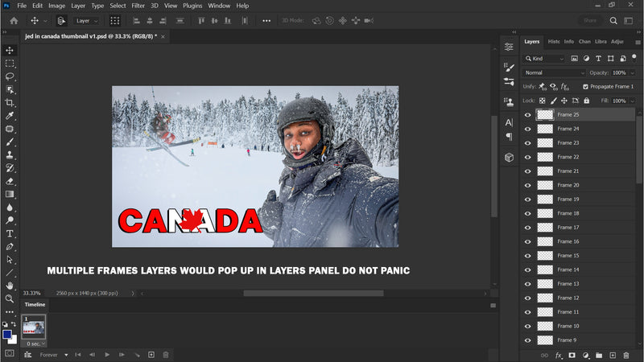Select the Horizontal Type tool
The width and height of the screenshot is (644, 362).
[10, 233]
